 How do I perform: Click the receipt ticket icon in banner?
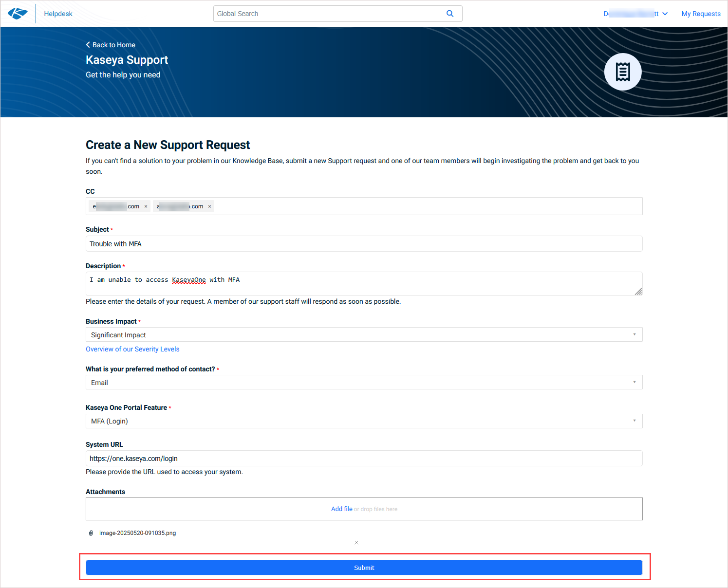tap(623, 72)
